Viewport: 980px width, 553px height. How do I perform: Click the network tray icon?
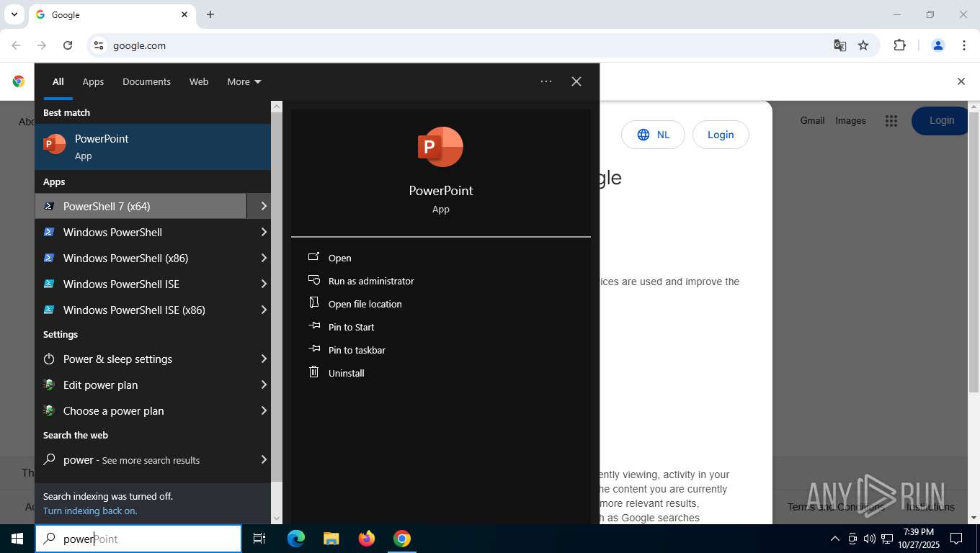pos(887,539)
